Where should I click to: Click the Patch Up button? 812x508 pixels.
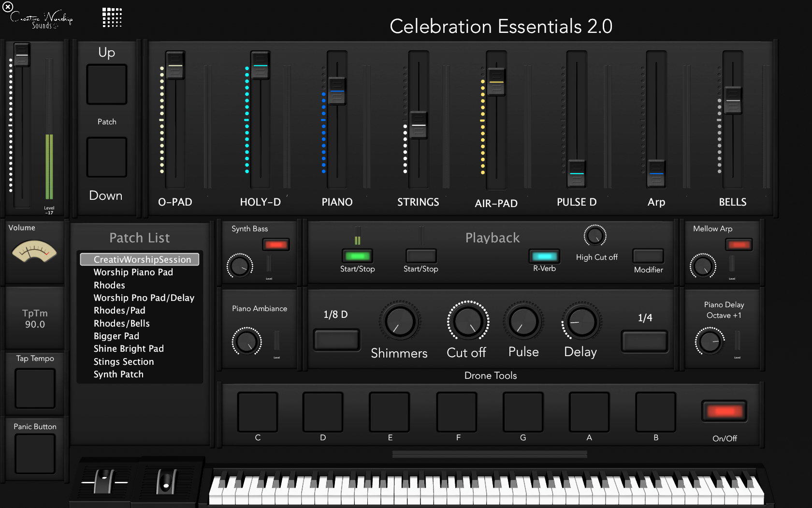pyautogui.click(x=107, y=84)
